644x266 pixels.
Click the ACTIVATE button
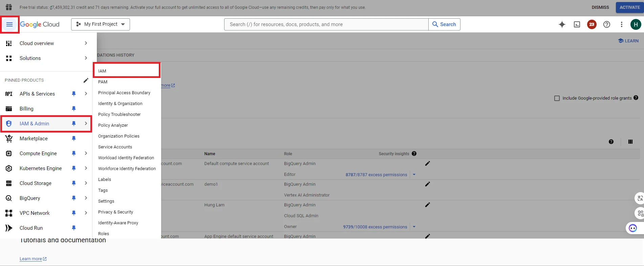point(629,7)
